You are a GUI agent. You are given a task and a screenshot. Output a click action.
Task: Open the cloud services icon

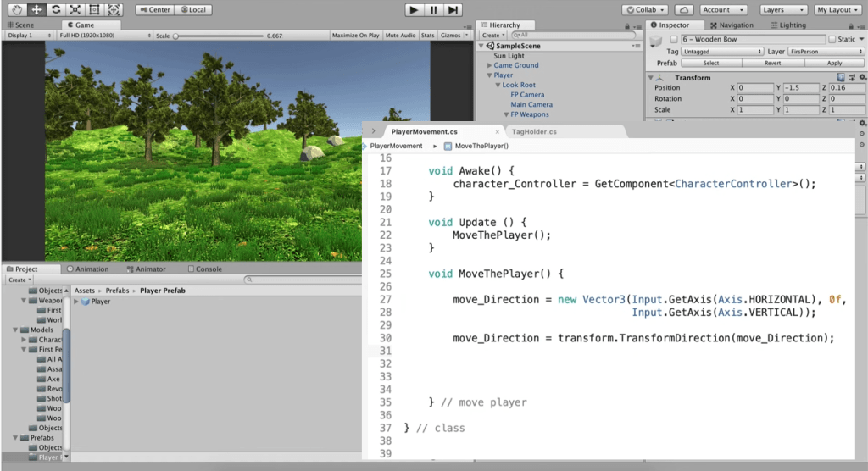(684, 10)
